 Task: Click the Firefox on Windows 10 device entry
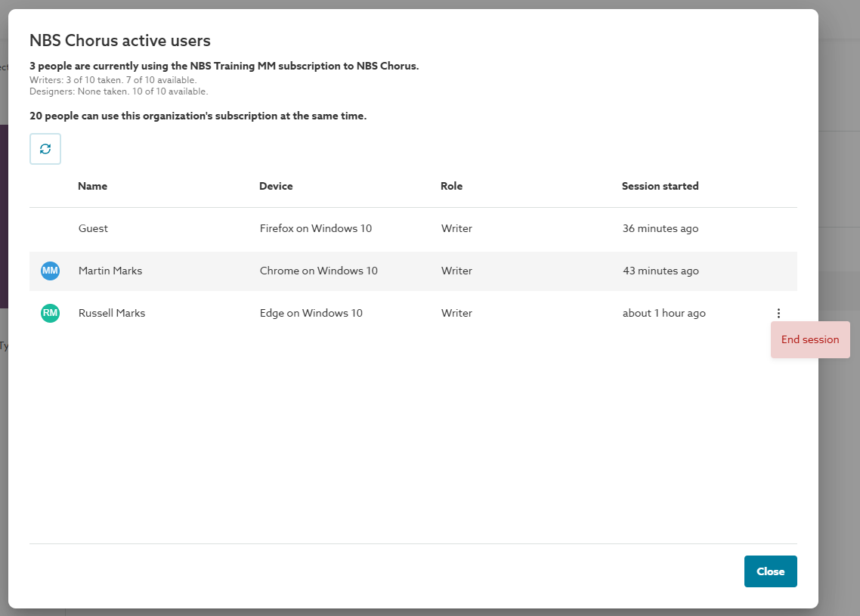click(x=316, y=228)
